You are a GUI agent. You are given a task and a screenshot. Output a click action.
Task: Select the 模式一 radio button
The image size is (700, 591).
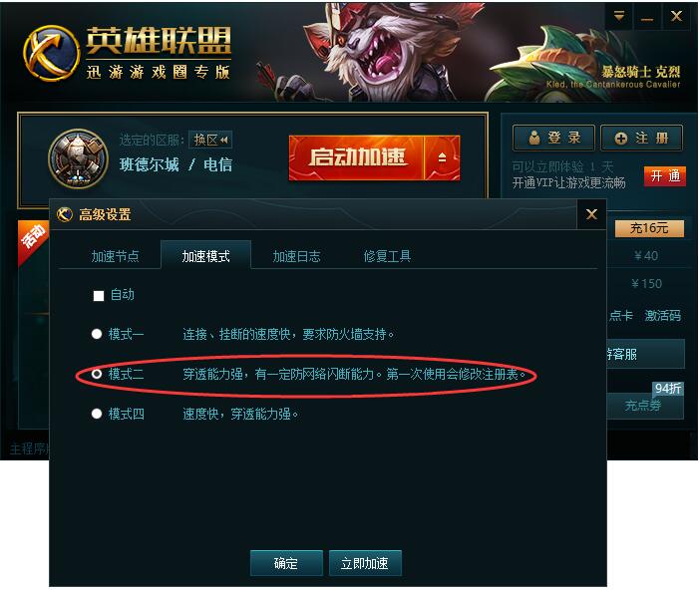click(97, 334)
